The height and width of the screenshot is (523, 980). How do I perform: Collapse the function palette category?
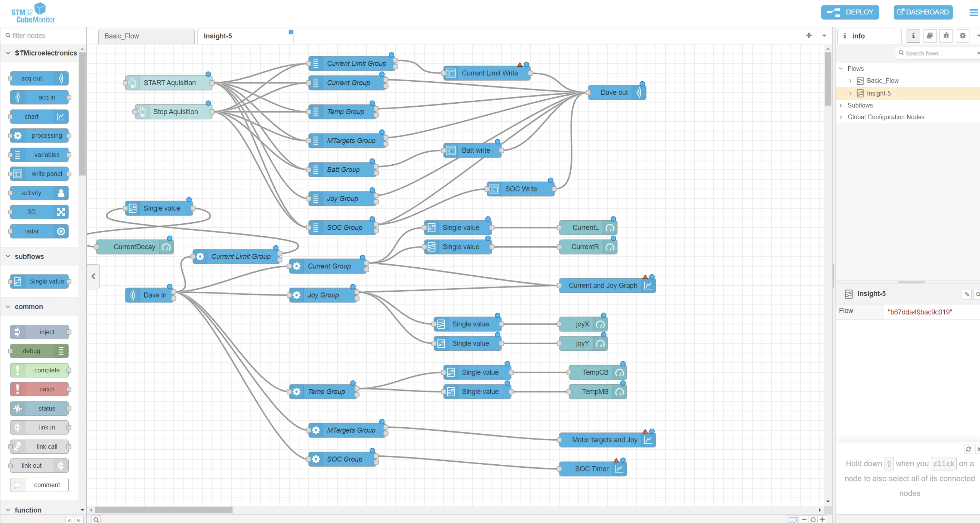click(x=39, y=510)
